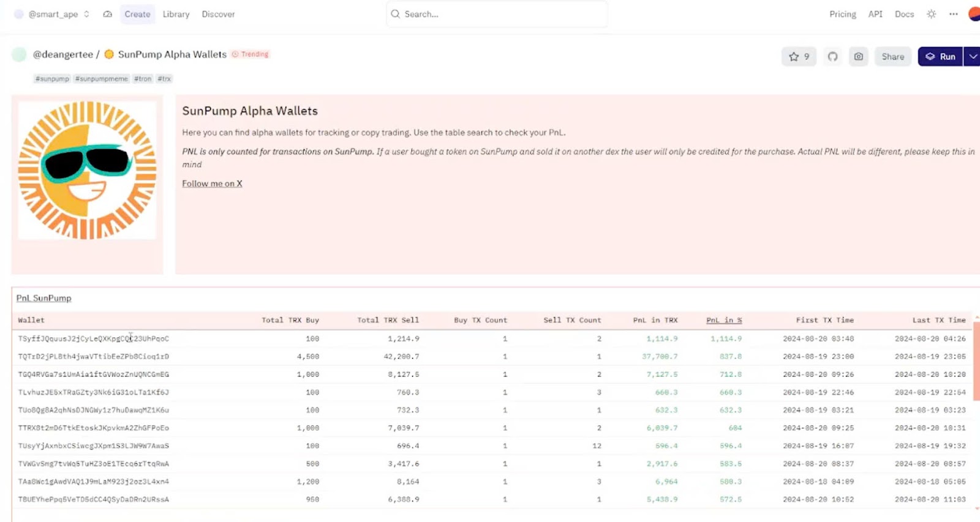Click the user avatar in top right
The image size is (980, 522).
click(974, 14)
